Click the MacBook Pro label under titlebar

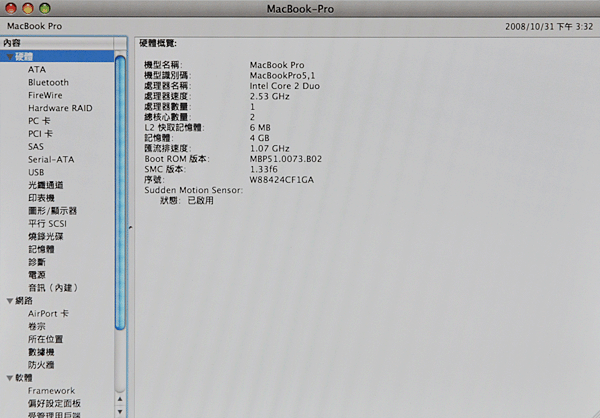pos(34,26)
